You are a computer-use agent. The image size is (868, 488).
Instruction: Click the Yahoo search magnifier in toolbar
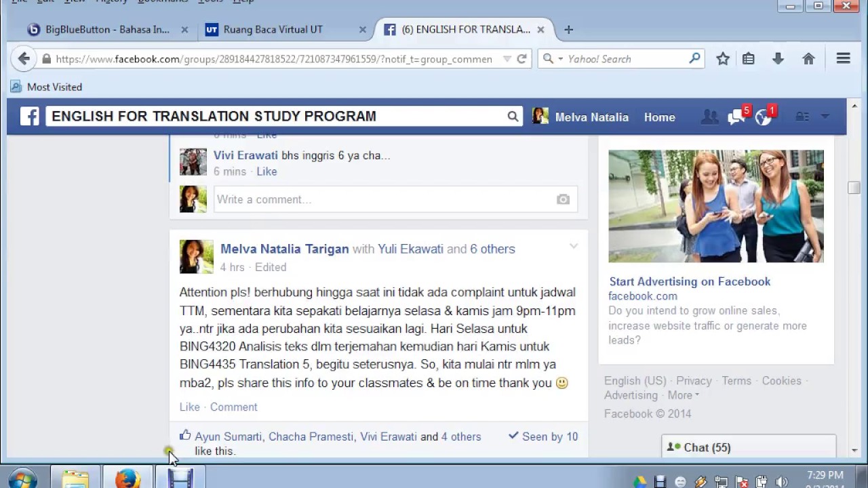click(x=694, y=59)
